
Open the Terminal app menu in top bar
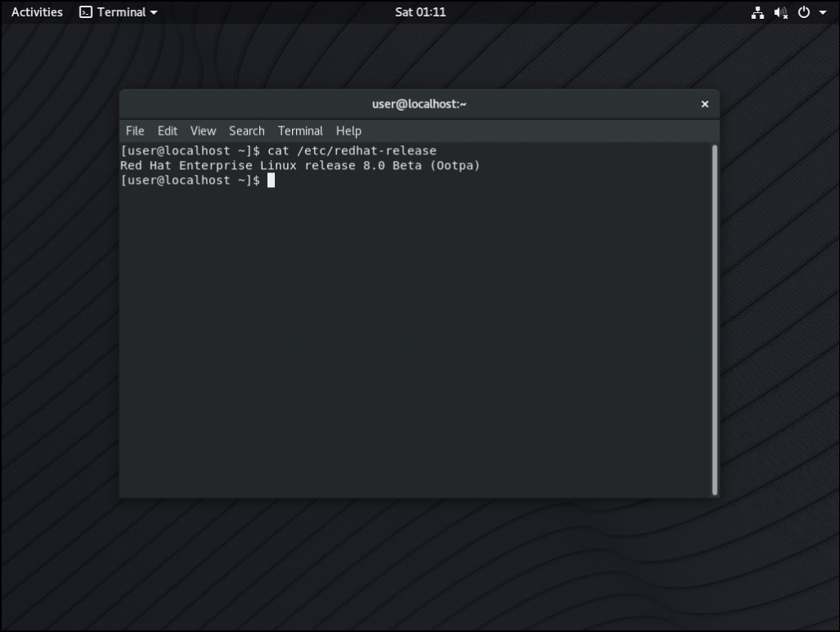[x=118, y=11]
